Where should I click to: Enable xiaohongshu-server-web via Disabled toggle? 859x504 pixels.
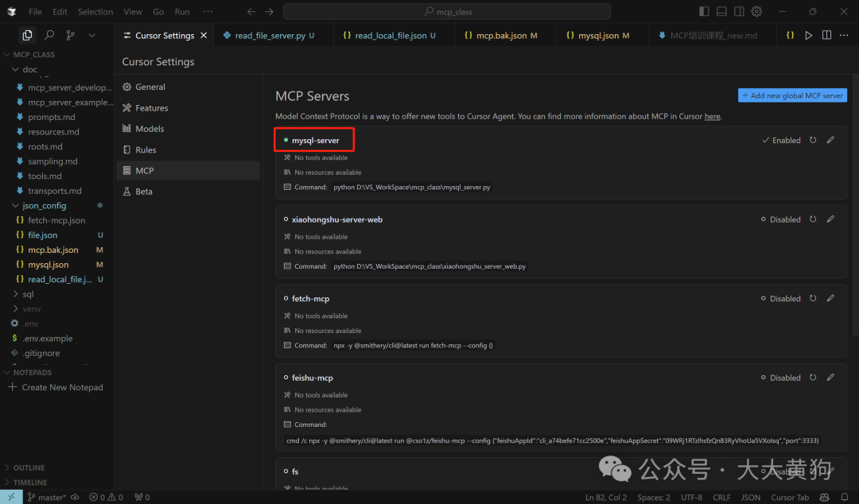(x=781, y=219)
